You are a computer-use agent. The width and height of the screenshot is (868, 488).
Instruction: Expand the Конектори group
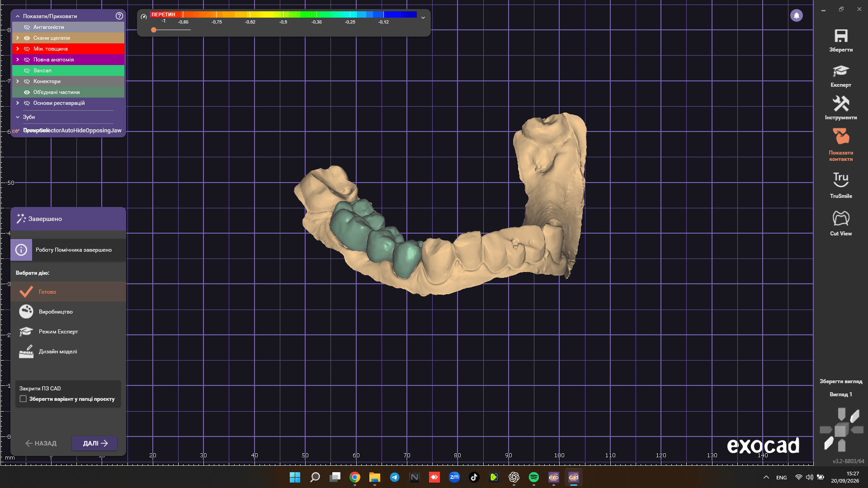tap(18, 81)
